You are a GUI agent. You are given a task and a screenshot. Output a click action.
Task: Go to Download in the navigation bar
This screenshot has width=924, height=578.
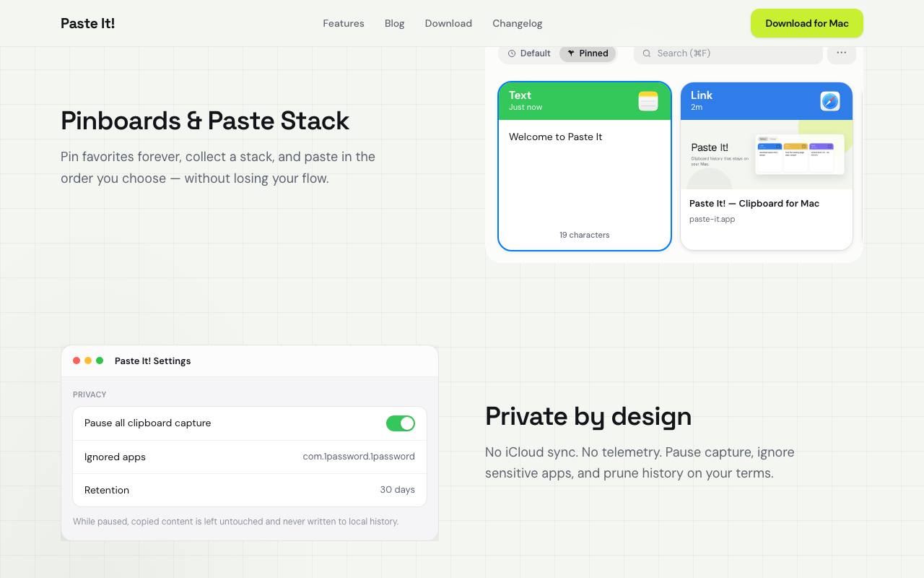pos(448,23)
